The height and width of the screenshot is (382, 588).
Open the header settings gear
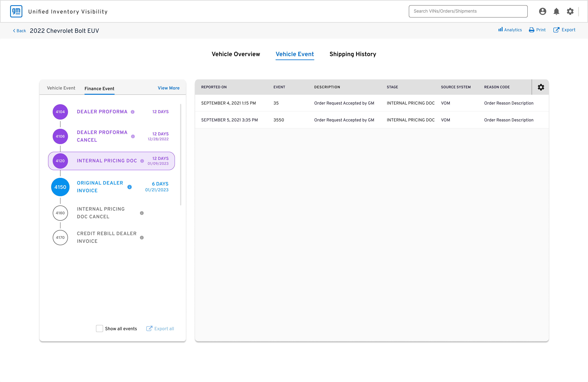pyautogui.click(x=570, y=11)
